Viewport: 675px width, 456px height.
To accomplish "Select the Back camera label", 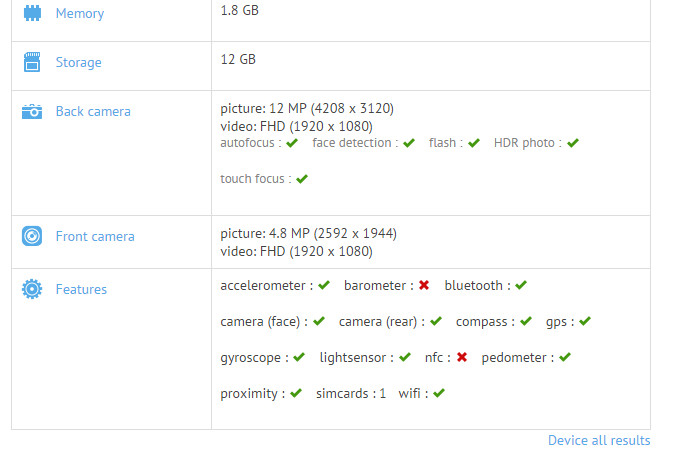I will coord(93,111).
